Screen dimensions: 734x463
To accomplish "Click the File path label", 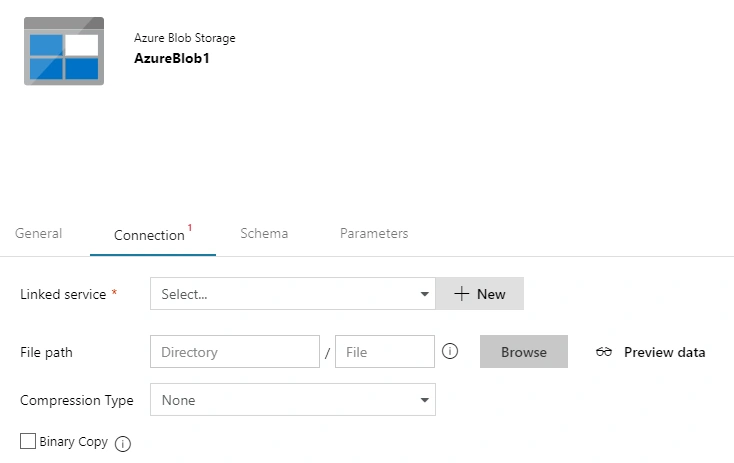I will [46, 353].
